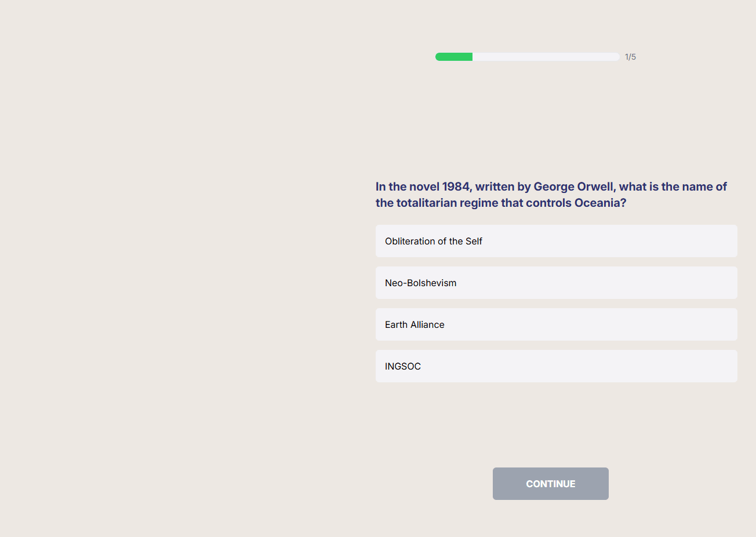Click the blank area left of the quiz
Viewport: 756px width, 537px height.
pyautogui.click(x=174, y=261)
